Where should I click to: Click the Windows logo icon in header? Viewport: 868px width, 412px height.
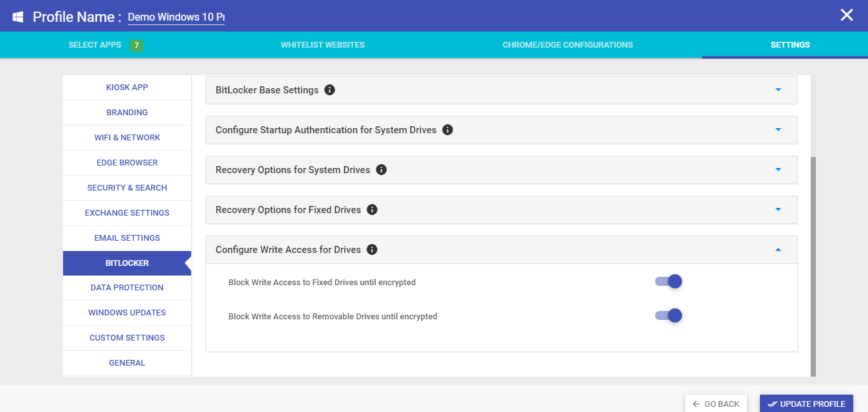[18, 16]
